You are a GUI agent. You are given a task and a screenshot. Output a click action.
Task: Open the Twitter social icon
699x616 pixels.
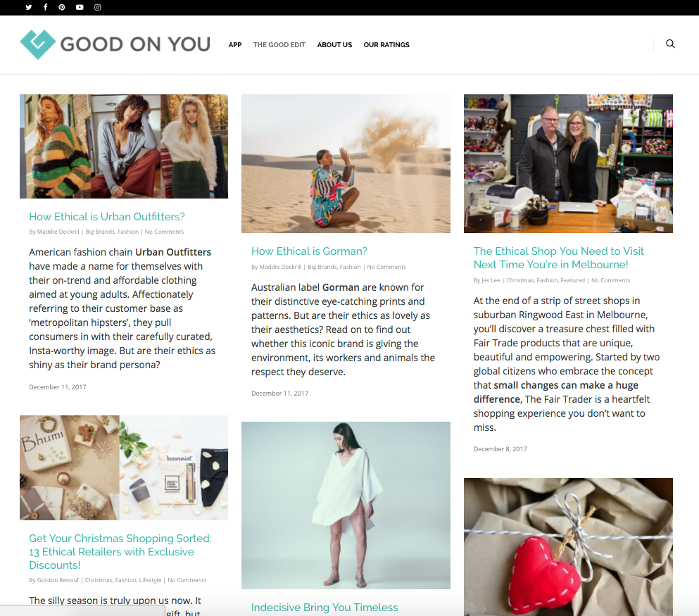click(x=29, y=7)
